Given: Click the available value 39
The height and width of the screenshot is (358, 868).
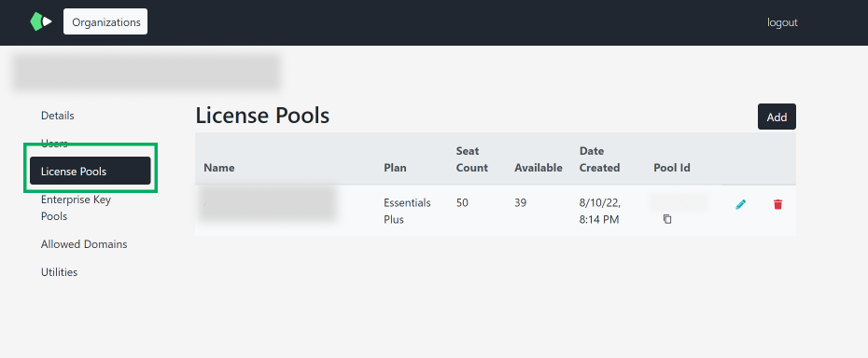Looking at the screenshot, I should point(521,202).
